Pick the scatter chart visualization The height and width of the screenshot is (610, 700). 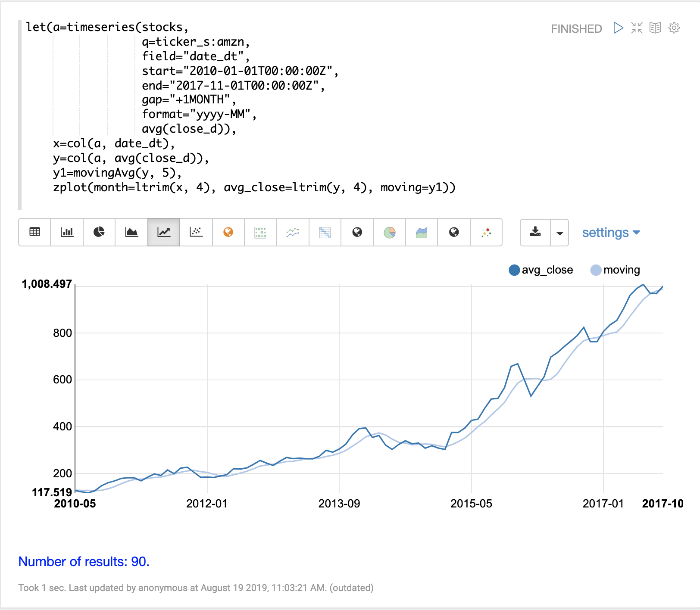coord(196,232)
